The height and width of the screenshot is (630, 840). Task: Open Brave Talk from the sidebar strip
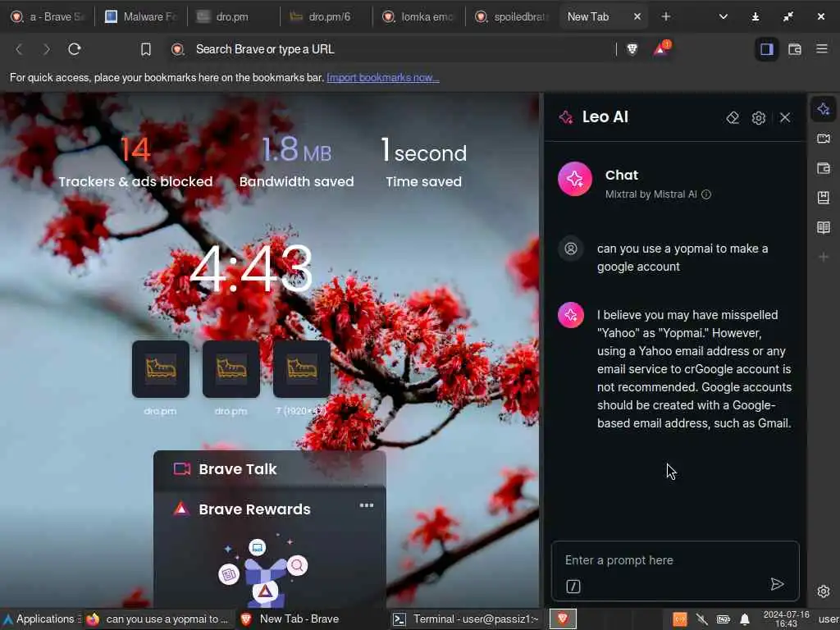point(824,139)
